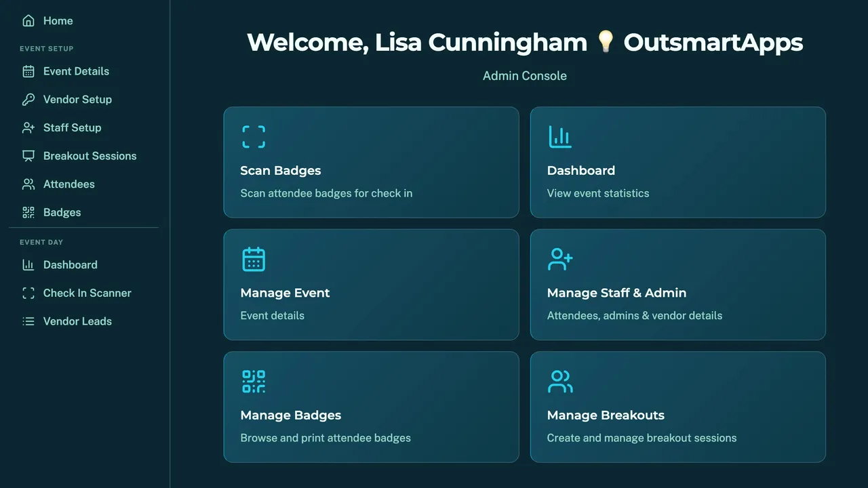Click the "Admin Console" subtitle

(x=525, y=76)
